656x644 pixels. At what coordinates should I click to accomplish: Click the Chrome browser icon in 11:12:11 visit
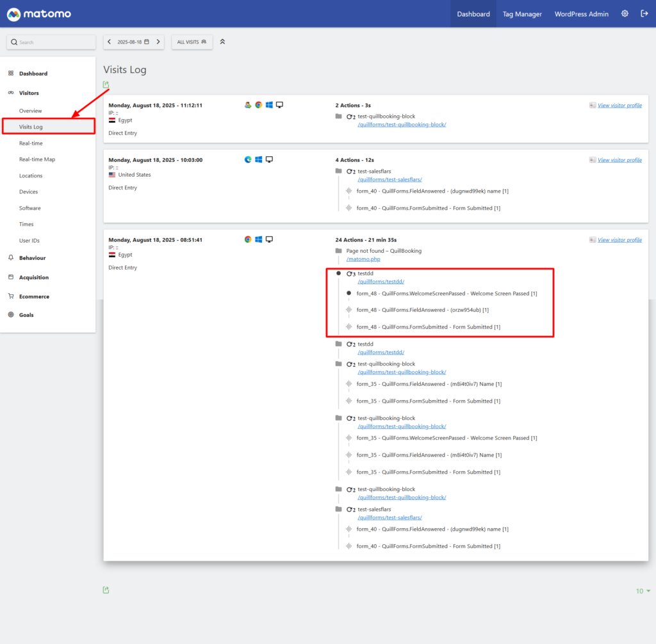(x=259, y=105)
